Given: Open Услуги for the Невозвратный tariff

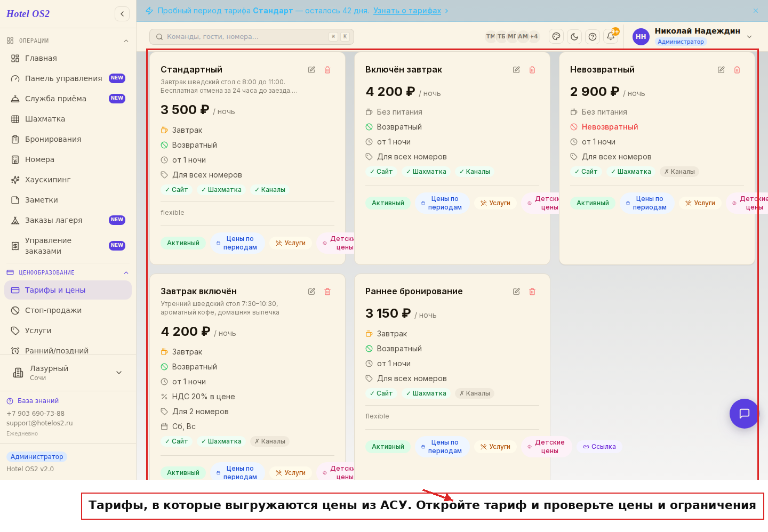Looking at the screenshot, I should [x=700, y=203].
